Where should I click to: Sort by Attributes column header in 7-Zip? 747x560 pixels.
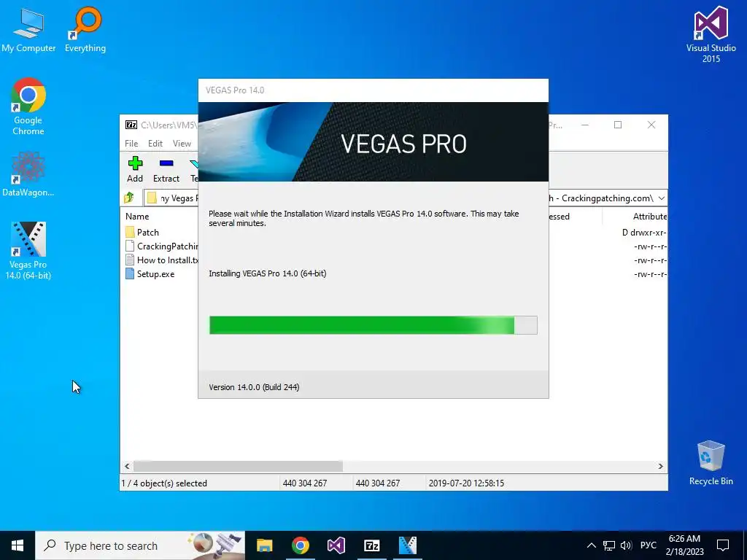(650, 216)
